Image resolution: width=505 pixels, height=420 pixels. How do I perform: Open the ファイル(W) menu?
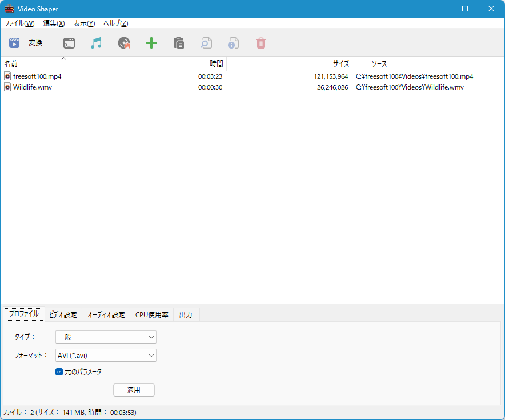19,23
